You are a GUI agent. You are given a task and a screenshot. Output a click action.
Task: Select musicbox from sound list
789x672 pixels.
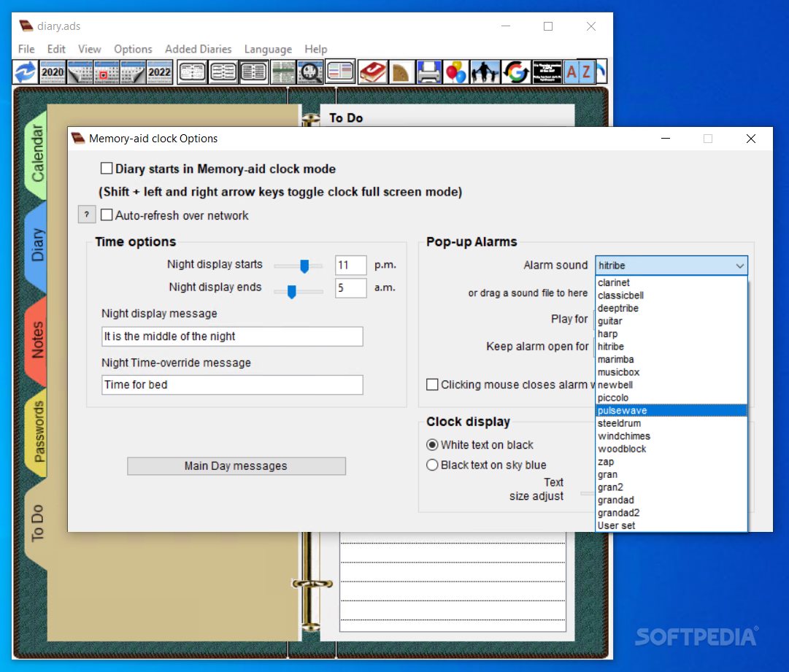click(x=671, y=372)
